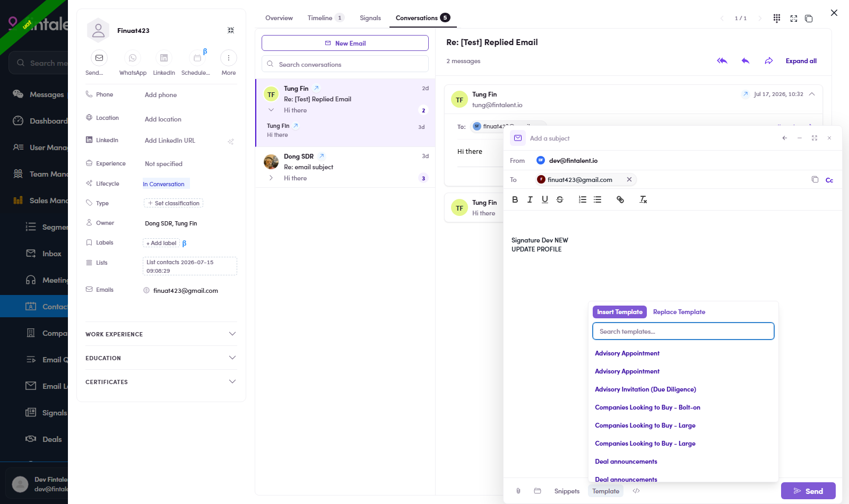Apply Italic formatting in composer
The width and height of the screenshot is (849, 504).
point(530,199)
